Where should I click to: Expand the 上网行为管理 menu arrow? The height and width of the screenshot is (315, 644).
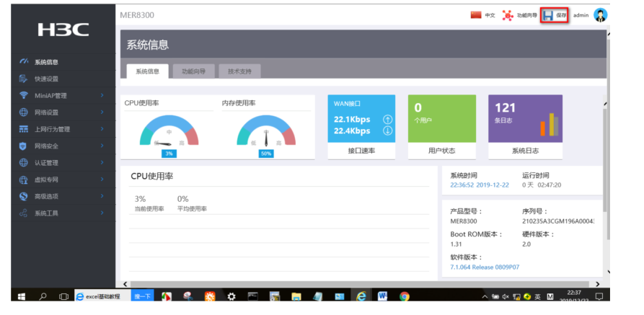pyautogui.click(x=102, y=129)
